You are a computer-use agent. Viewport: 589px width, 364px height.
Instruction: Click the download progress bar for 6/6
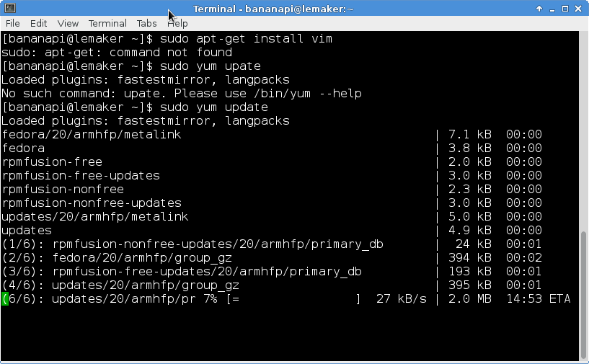(293, 299)
